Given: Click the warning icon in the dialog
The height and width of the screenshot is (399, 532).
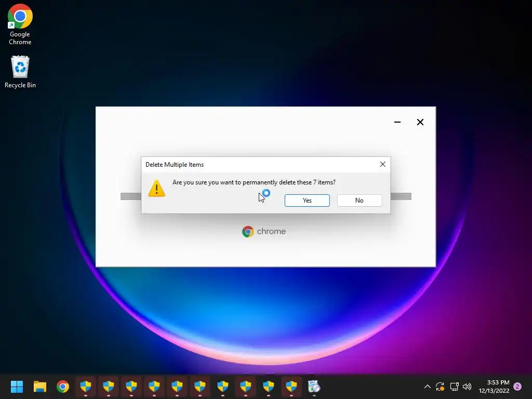Looking at the screenshot, I should pyautogui.click(x=156, y=188).
